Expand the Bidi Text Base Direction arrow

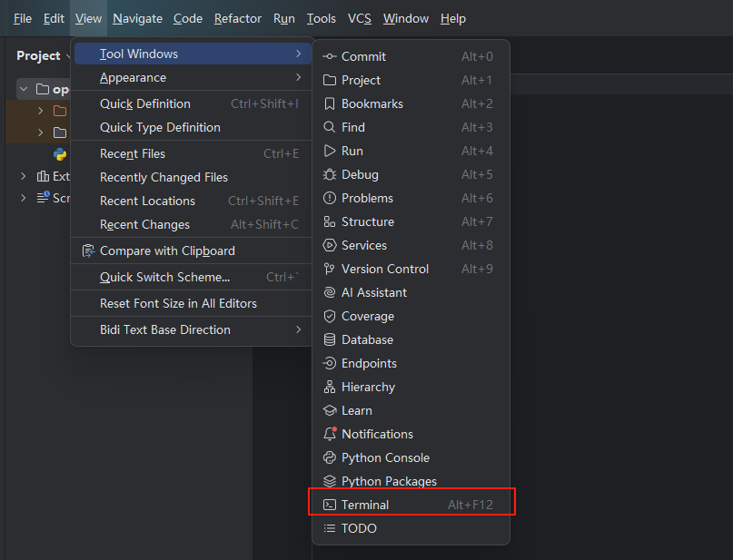(x=298, y=329)
